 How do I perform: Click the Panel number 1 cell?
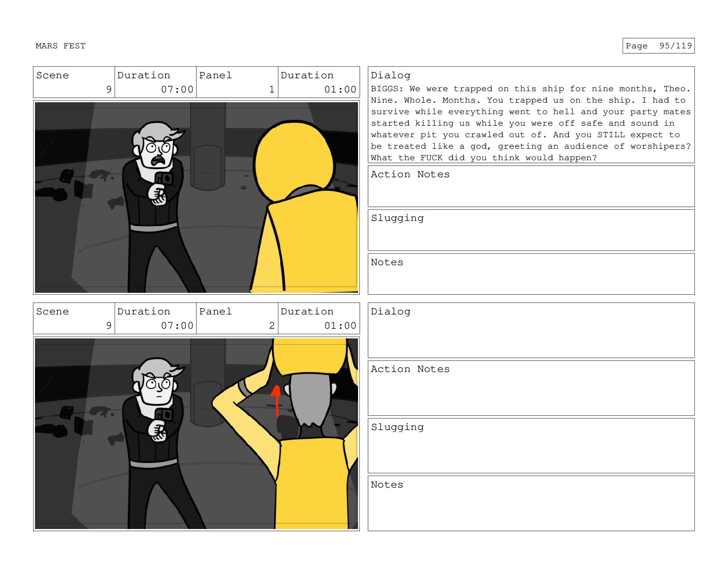pyautogui.click(x=237, y=82)
